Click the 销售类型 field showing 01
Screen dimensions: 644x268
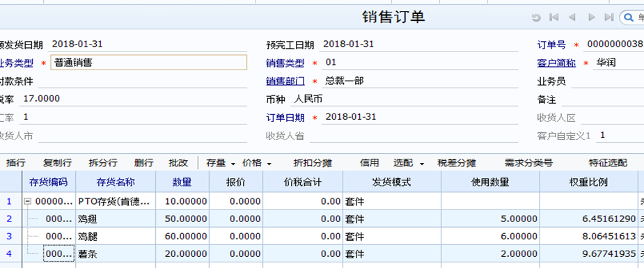point(420,63)
